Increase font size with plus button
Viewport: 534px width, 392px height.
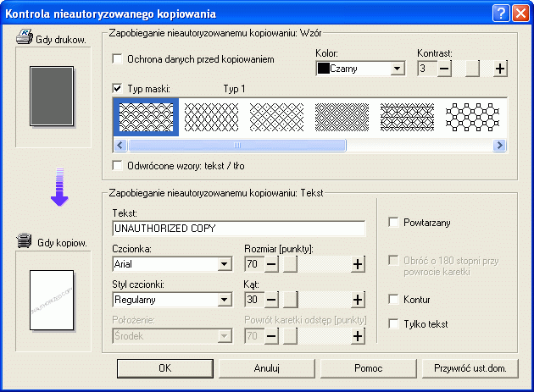358,264
